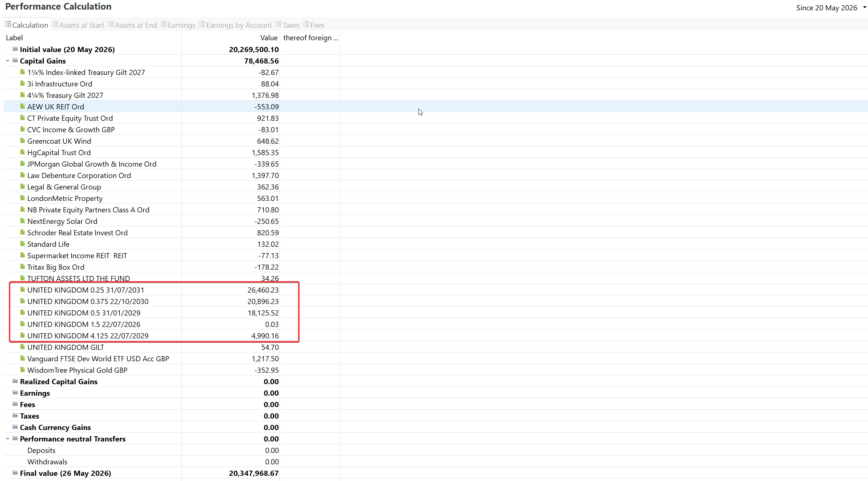Click the security icon for Vanguard FTSE Dev World ETF
The width and height of the screenshot is (868, 481).
pyautogui.click(x=23, y=358)
